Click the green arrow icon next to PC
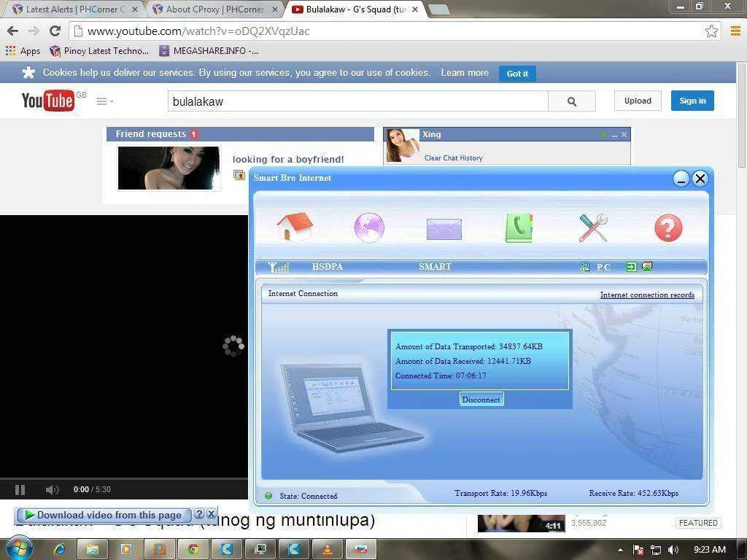Viewport: 747px width, 560px height. pyautogui.click(x=631, y=267)
